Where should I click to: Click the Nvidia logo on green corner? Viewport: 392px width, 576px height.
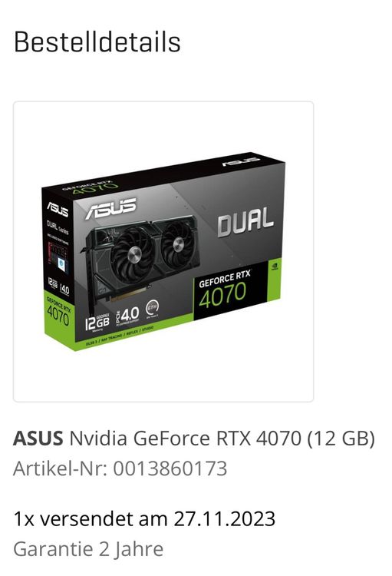click(x=274, y=266)
